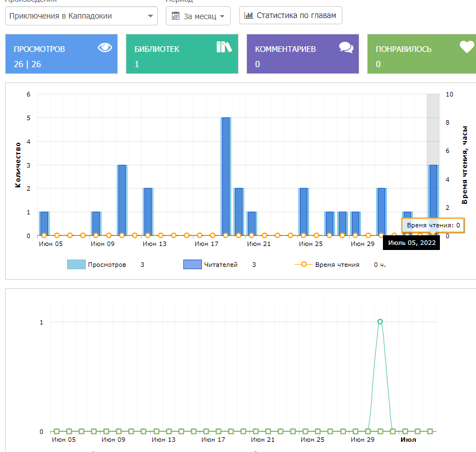The height and width of the screenshot is (452, 476).
Task: Click the highlighted last bar for Июль 05
Action: 433,200
